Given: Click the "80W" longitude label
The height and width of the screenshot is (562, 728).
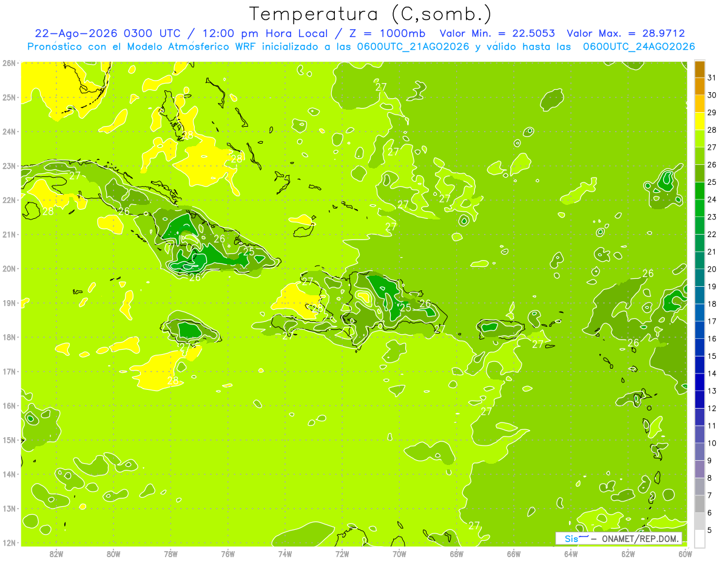Looking at the screenshot, I should 113,554.
